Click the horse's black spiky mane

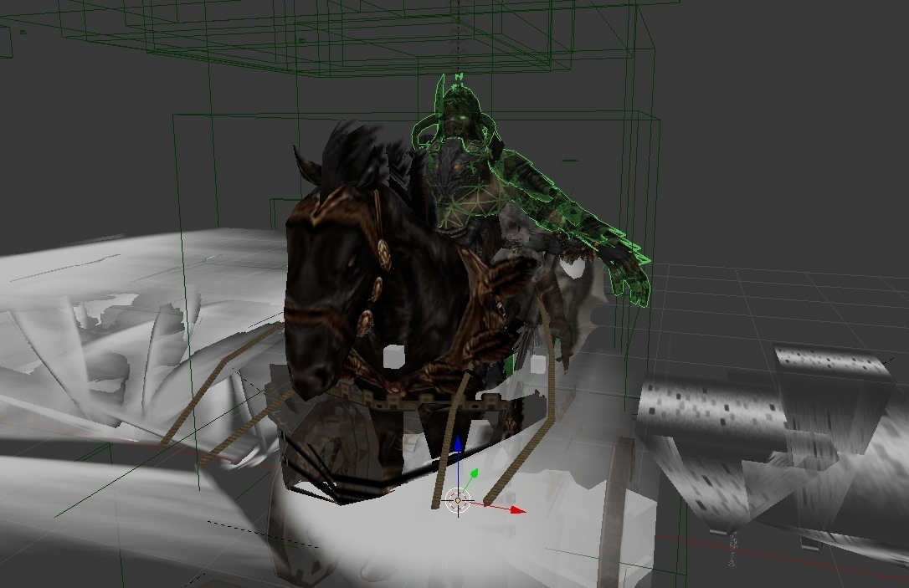pyautogui.click(x=360, y=155)
